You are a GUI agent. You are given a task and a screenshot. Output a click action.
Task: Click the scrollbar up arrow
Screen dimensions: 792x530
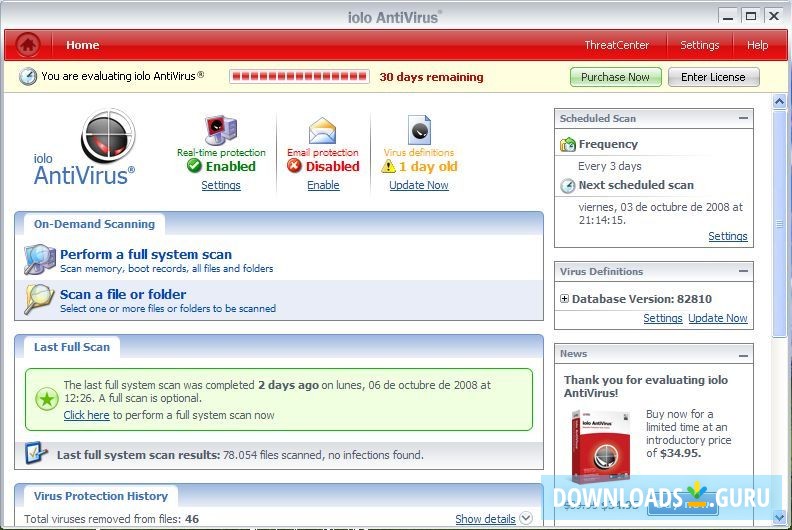pyautogui.click(x=779, y=102)
